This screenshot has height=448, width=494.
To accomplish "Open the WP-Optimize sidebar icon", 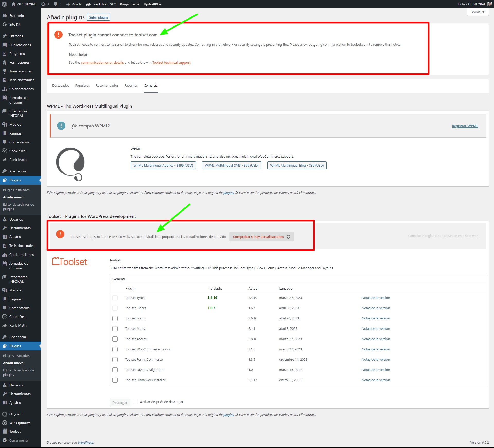I will [5, 423].
